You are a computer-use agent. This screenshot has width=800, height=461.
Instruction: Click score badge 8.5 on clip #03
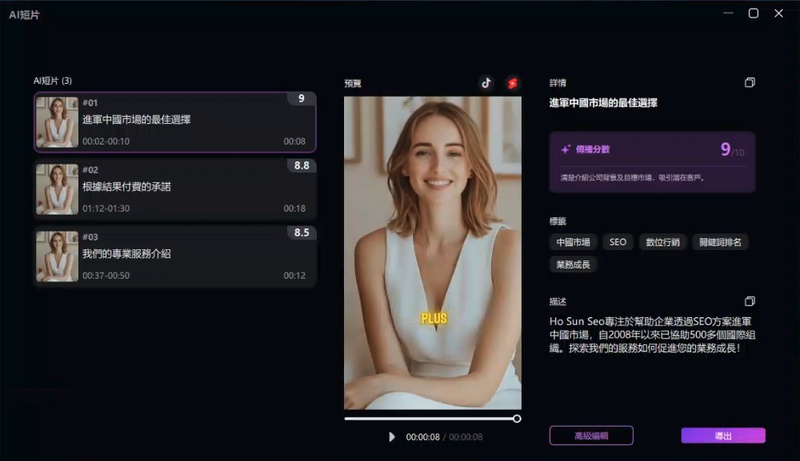(x=302, y=233)
